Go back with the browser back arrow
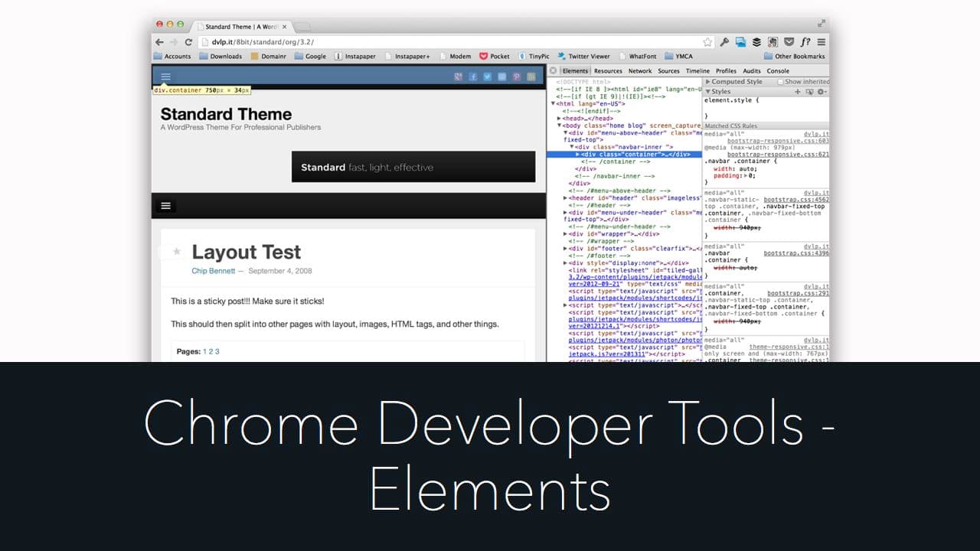The height and width of the screenshot is (551, 980). pyautogui.click(x=160, y=42)
